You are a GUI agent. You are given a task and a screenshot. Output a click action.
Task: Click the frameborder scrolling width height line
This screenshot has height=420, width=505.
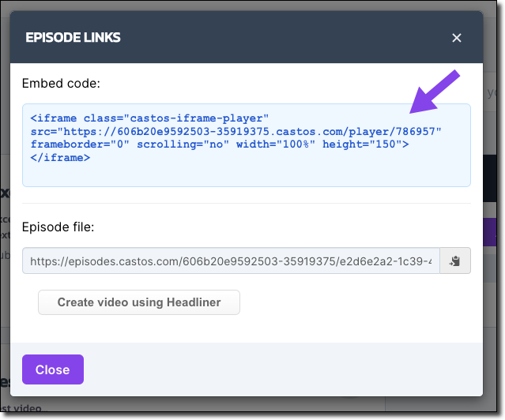click(220, 144)
